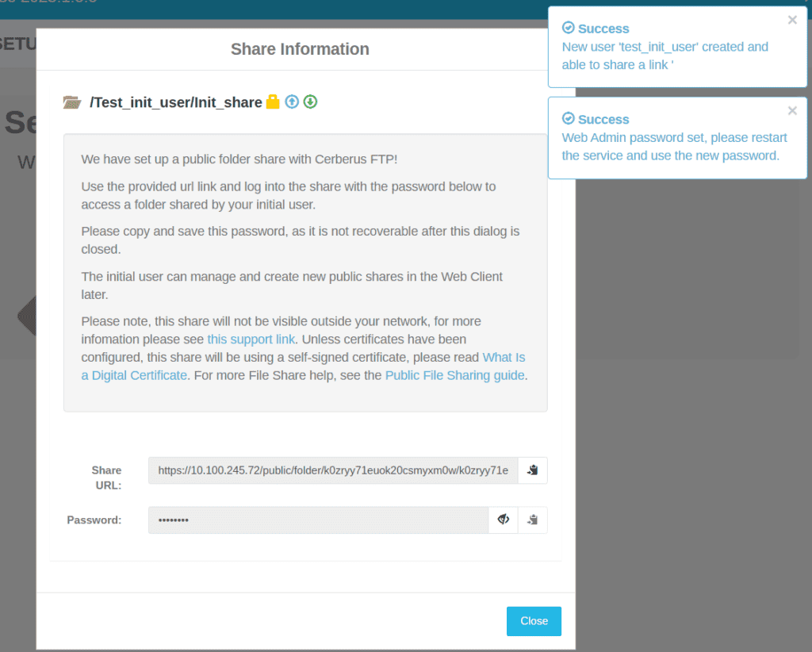The height and width of the screenshot is (652, 812).
Task: Copy the Share URL via its clipboard icon
Action: (x=532, y=470)
